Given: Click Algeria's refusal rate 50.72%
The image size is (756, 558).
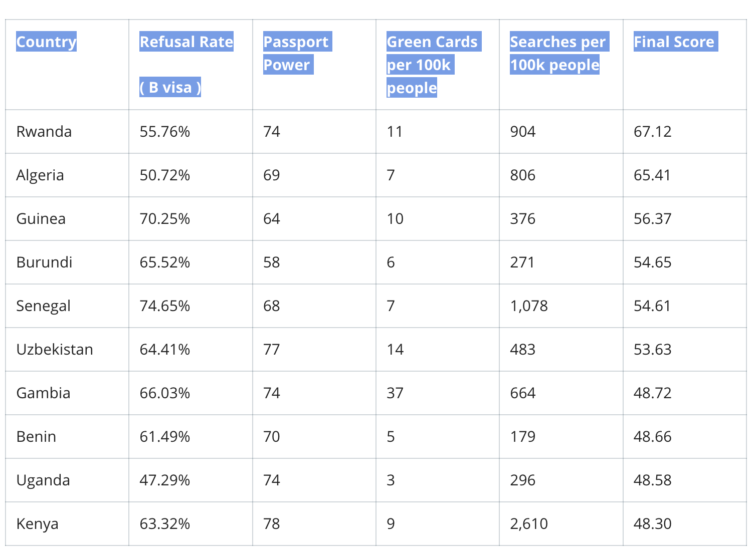Looking at the screenshot, I should click(164, 175).
